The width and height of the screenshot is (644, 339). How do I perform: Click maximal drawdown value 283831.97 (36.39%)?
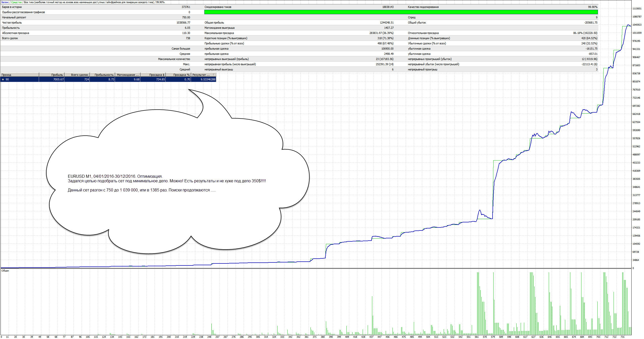point(381,33)
